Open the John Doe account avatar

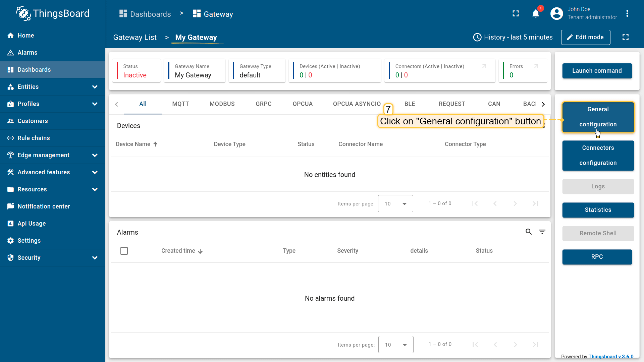pos(556,13)
